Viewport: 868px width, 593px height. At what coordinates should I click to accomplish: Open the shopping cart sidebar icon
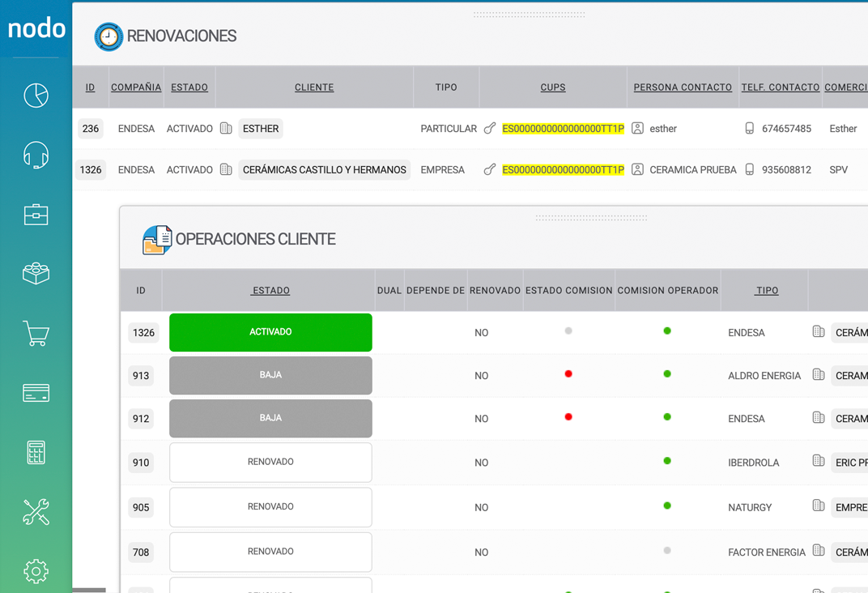tap(36, 333)
